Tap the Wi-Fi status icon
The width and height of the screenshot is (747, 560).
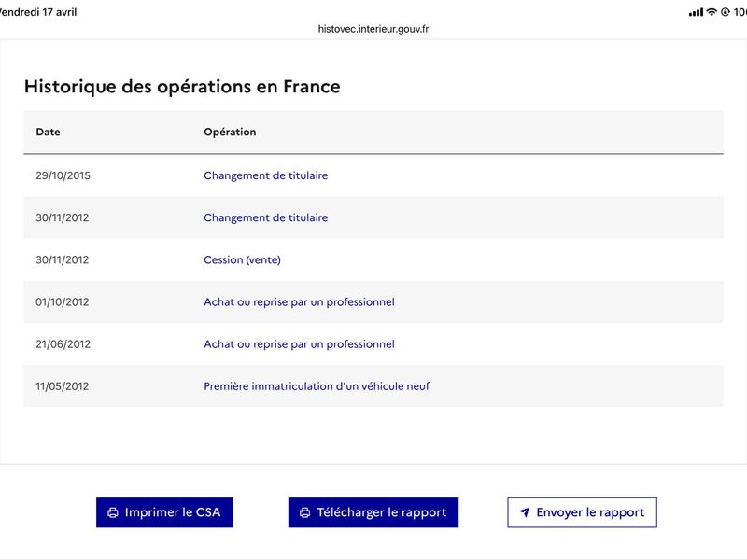712,12
